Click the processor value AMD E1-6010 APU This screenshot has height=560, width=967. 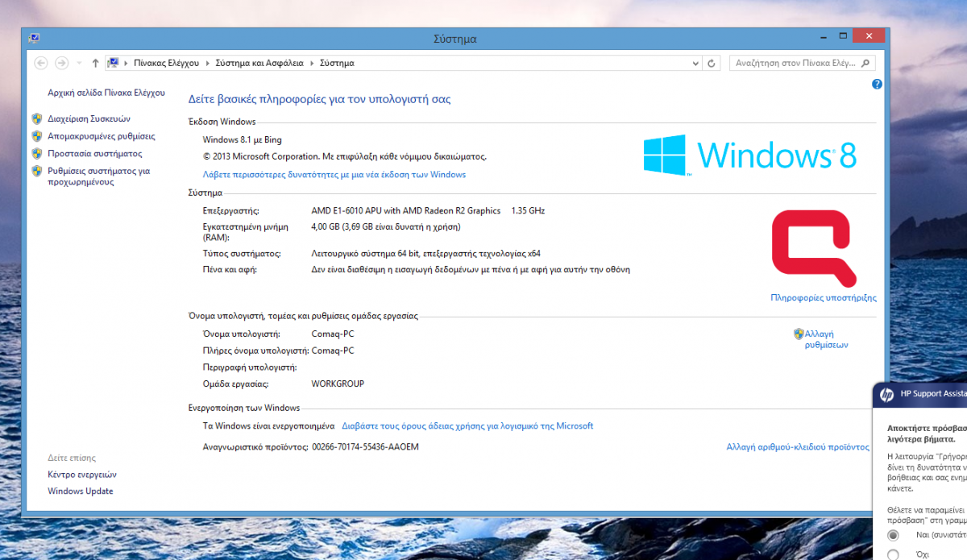(406, 211)
